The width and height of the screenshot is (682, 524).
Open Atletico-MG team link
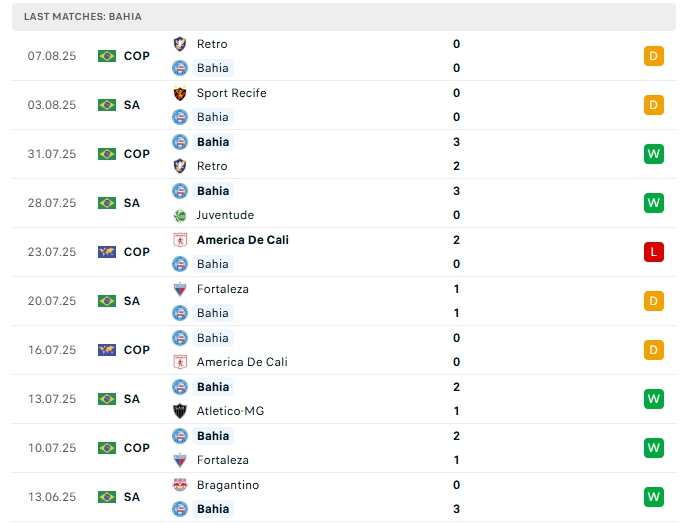pyautogui.click(x=230, y=411)
